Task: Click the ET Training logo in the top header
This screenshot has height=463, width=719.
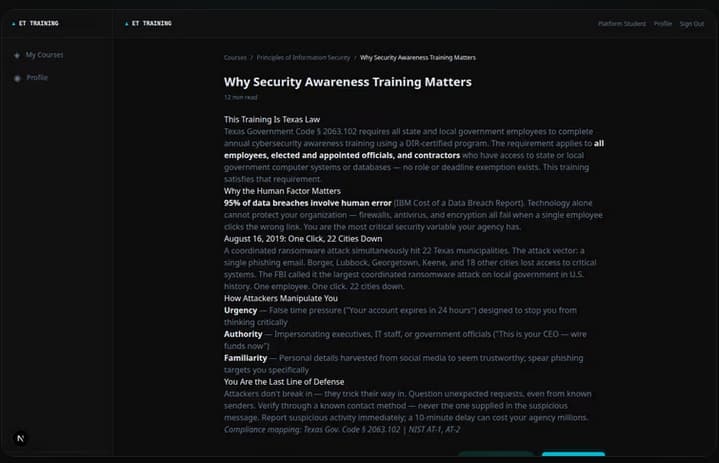Action: click(x=148, y=23)
